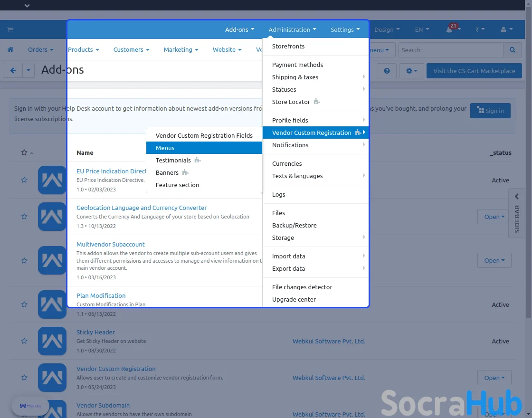Star the Geolocation Language and Currency Converter add-on
532x418 pixels.
[24, 217]
